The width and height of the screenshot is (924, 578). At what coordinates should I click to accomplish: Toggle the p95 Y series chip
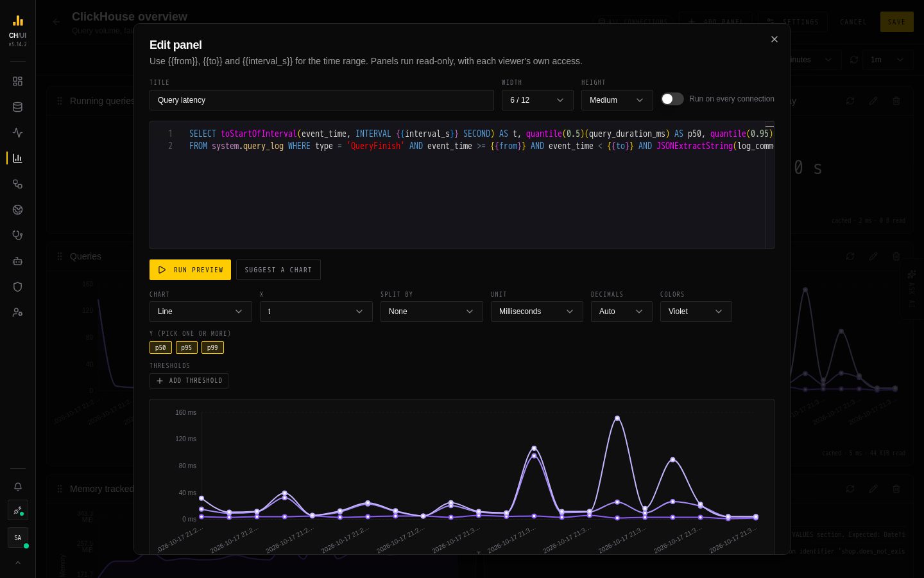click(186, 347)
